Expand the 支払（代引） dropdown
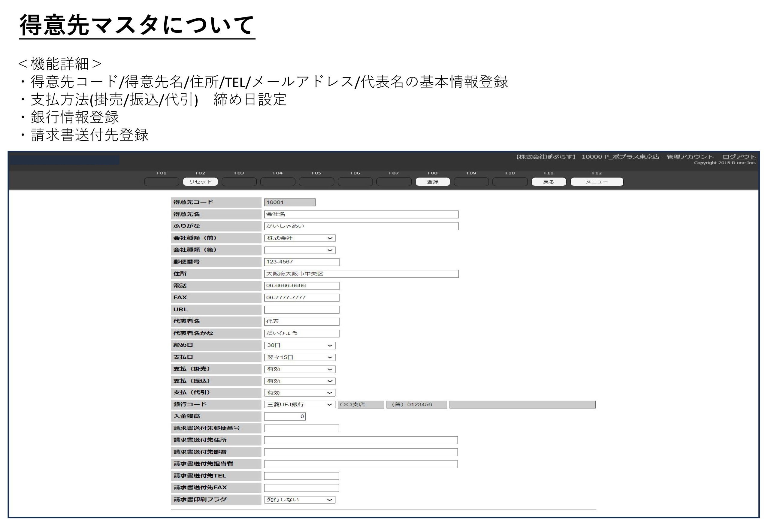The image size is (768, 532). [300, 393]
